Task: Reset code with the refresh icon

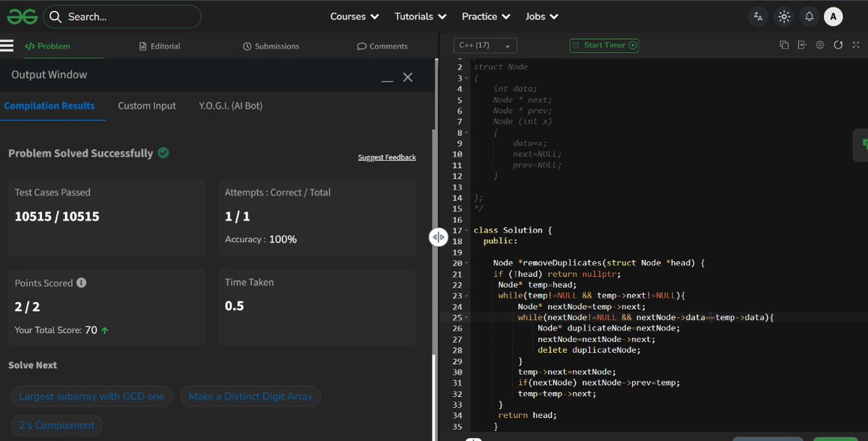Action: [838, 45]
